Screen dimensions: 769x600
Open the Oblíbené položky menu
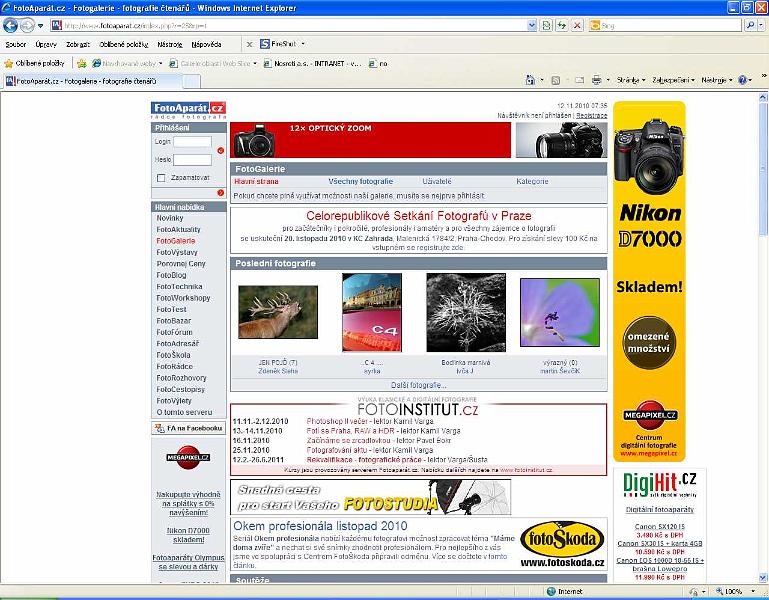pos(124,45)
